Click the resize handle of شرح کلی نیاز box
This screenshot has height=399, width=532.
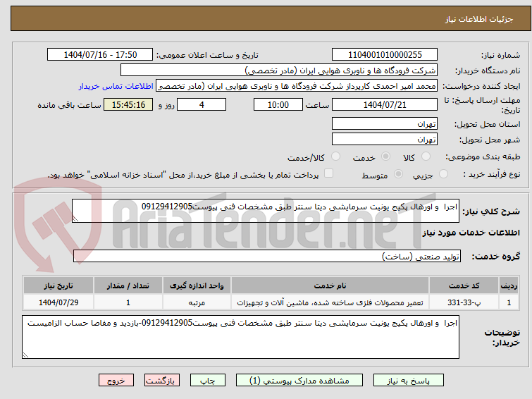75,219
